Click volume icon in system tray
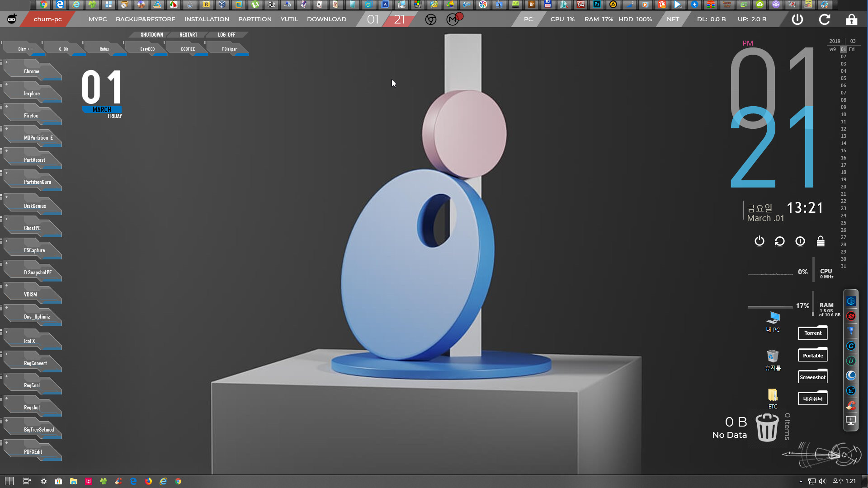Image resolution: width=868 pixels, height=488 pixels. pos(822,481)
